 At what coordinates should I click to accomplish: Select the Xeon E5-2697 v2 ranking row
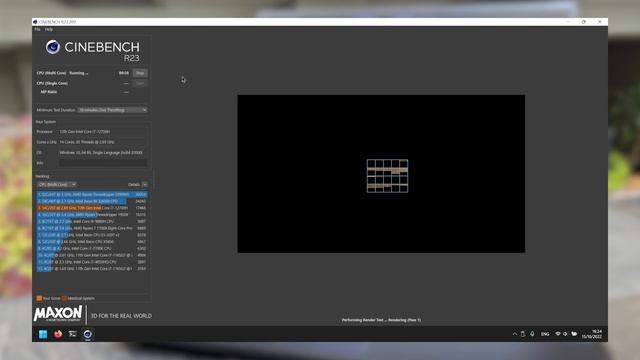click(x=92, y=235)
